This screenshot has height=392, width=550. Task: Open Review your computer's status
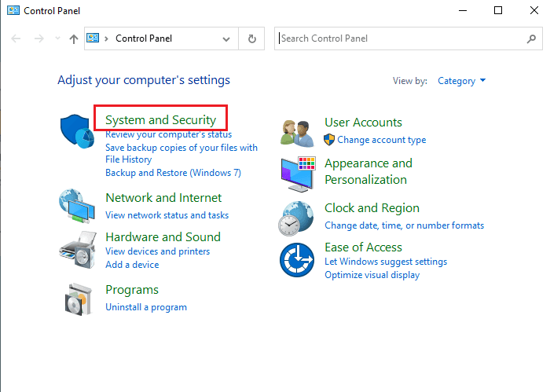click(169, 134)
